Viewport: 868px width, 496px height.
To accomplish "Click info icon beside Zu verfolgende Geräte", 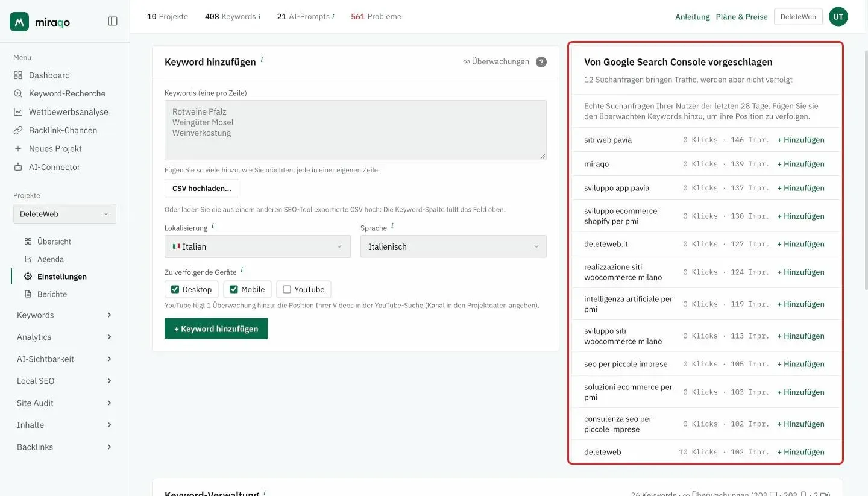I will coord(242,270).
